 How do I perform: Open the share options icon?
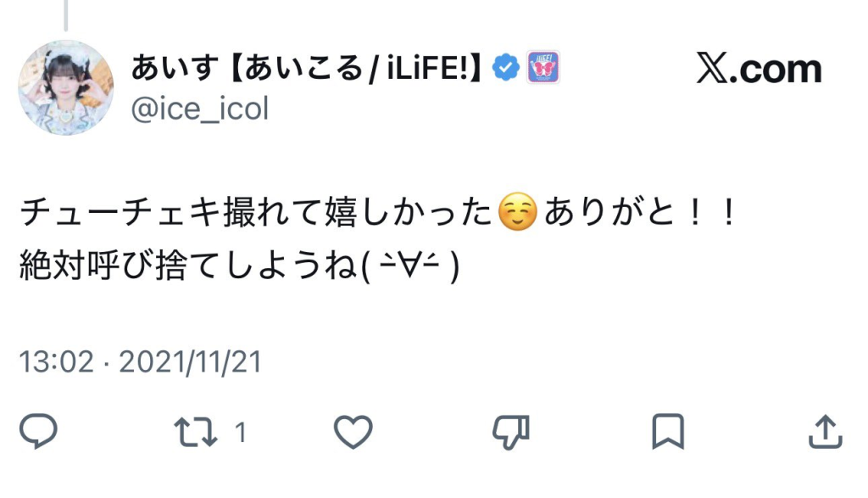[825, 432]
